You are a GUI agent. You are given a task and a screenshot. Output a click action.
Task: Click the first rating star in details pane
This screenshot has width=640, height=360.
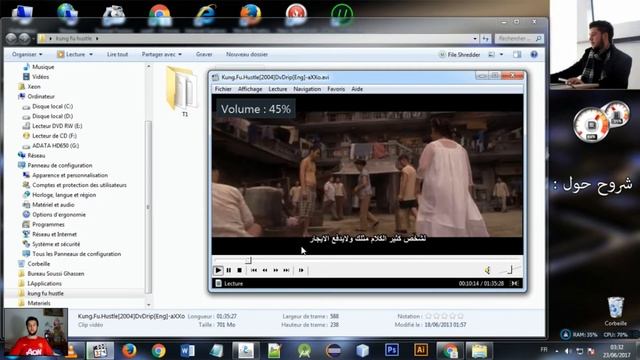[x=428, y=316]
